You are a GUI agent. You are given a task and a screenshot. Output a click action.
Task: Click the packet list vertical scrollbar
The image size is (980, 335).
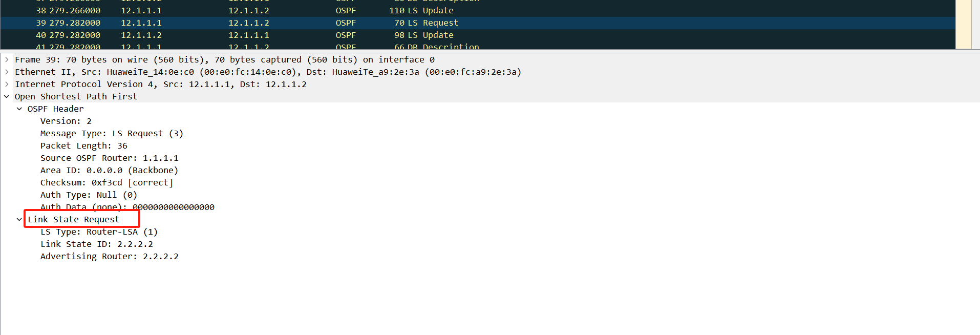(x=964, y=25)
